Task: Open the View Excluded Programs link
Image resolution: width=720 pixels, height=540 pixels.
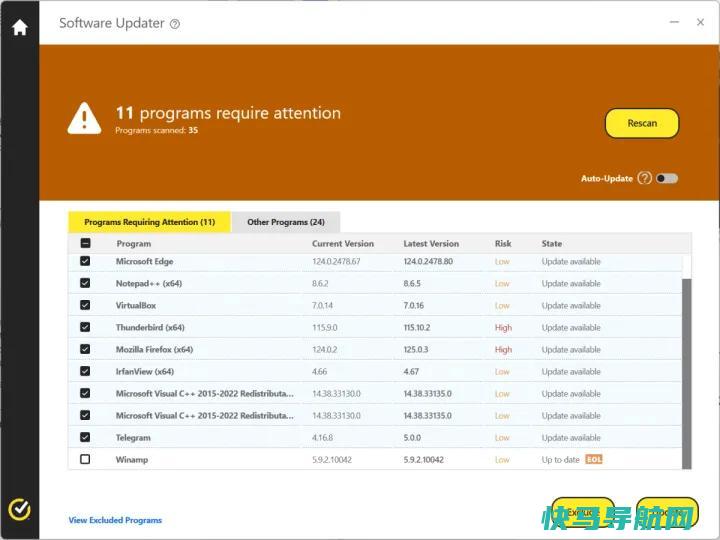Action: [115, 520]
